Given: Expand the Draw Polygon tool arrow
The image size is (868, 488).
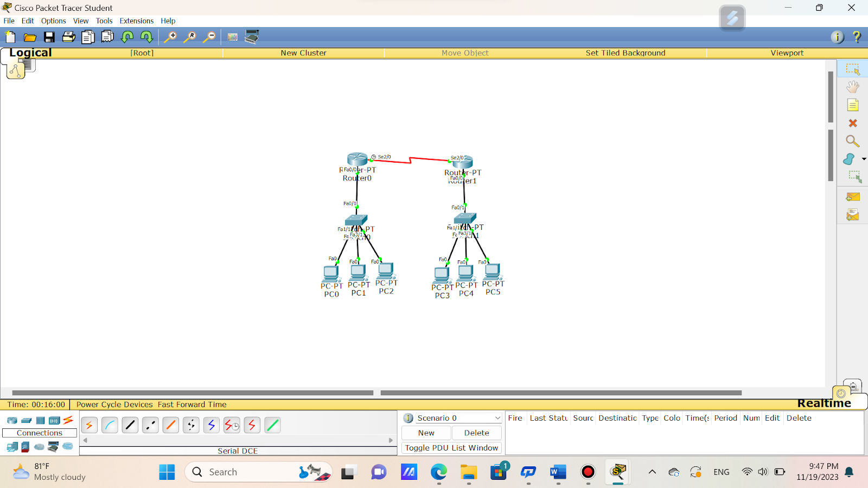Looking at the screenshot, I should click(x=864, y=159).
